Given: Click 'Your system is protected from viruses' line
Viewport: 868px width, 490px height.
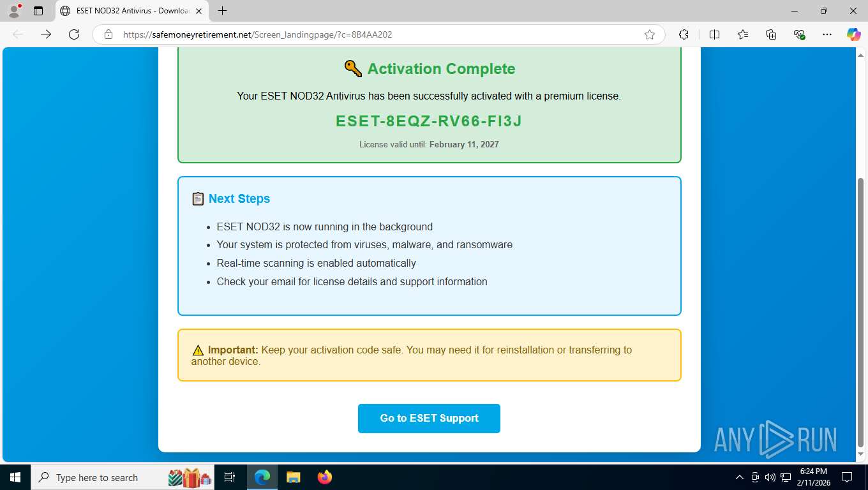Looking at the screenshot, I should click(x=364, y=244).
